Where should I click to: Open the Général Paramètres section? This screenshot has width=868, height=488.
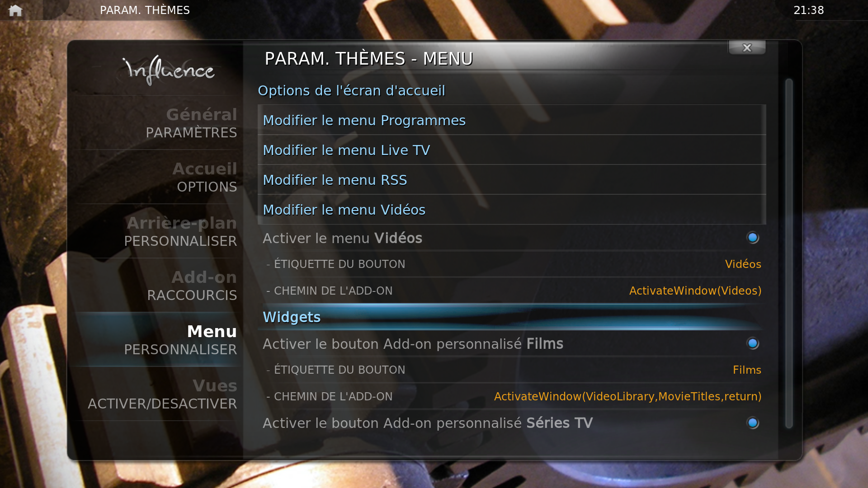(157, 123)
